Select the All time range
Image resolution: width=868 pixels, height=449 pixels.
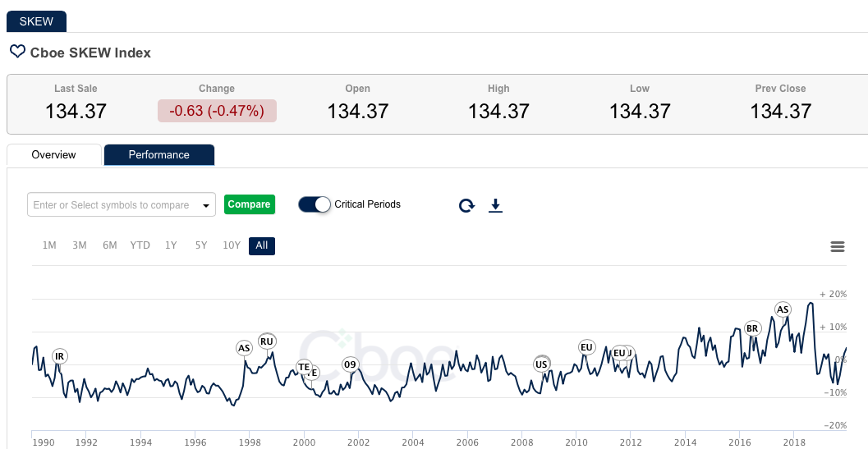point(262,245)
